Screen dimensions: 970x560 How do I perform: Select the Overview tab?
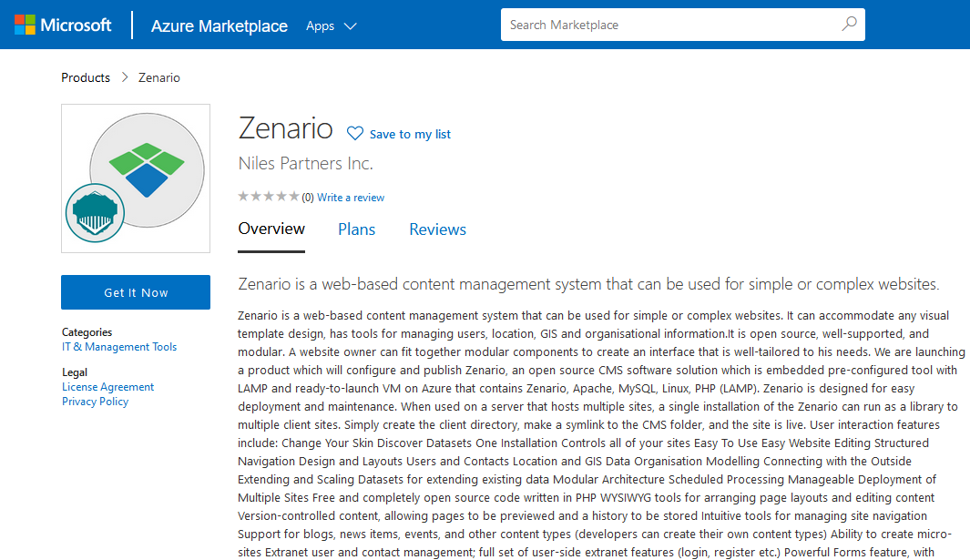[x=271, y=229]
